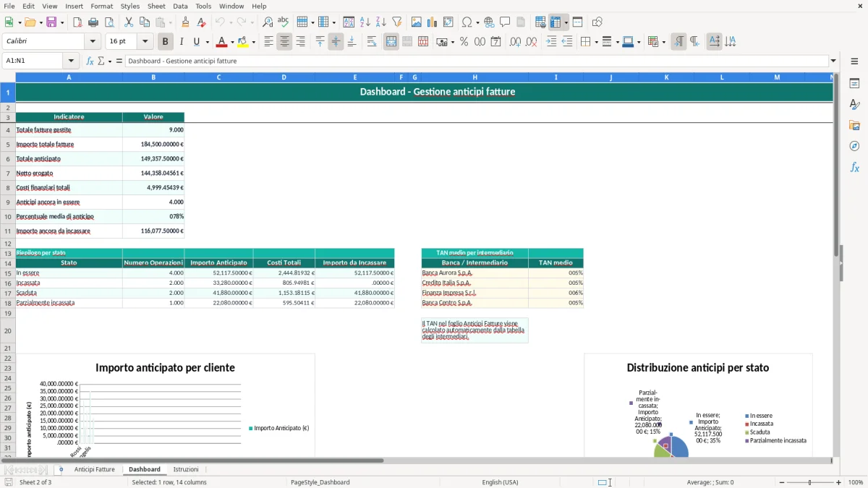868x488 pixels.
Task: Click the formula input line
Action: (477, 61)
